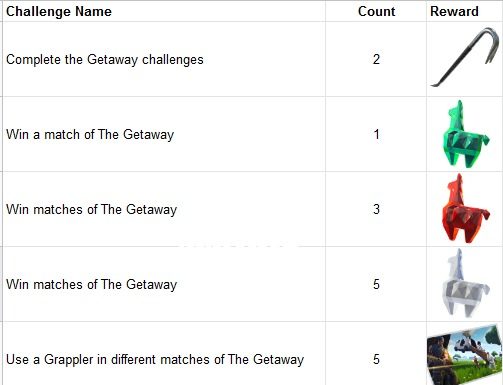Screen dimensions: 503x385
Task: Click count cell showing 3
Action: 376,209
